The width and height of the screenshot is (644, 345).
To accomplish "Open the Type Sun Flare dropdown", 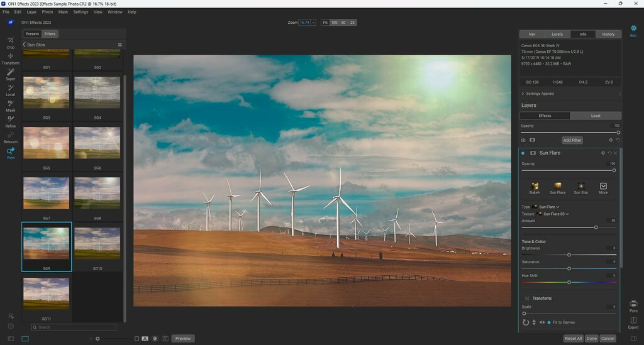I will point(548,207).
